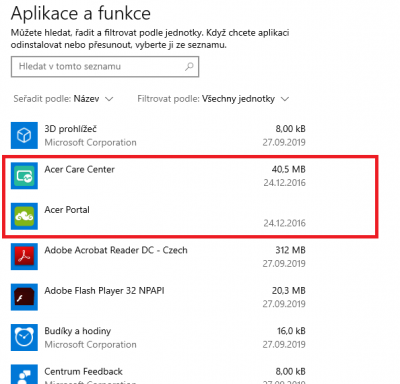Select the Budíky a hodiny entry
The image size is (400, 384).
(158, 337)
